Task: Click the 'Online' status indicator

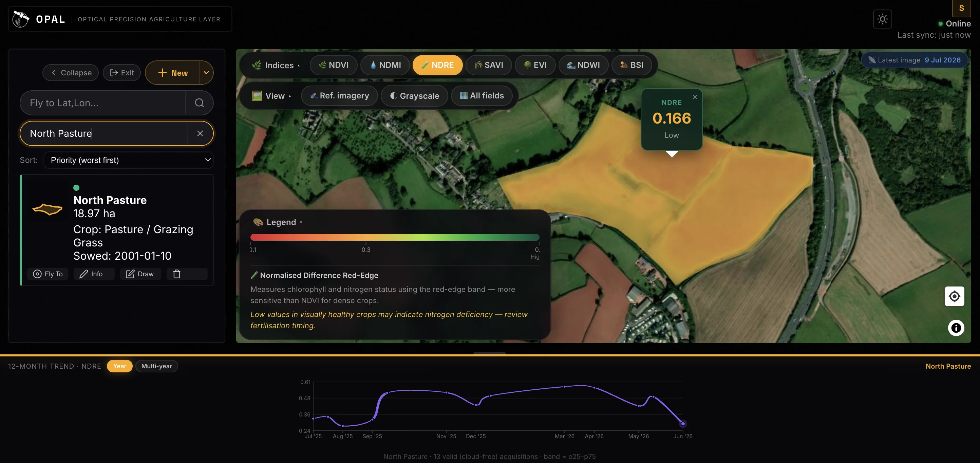Action: coord(955,23)
